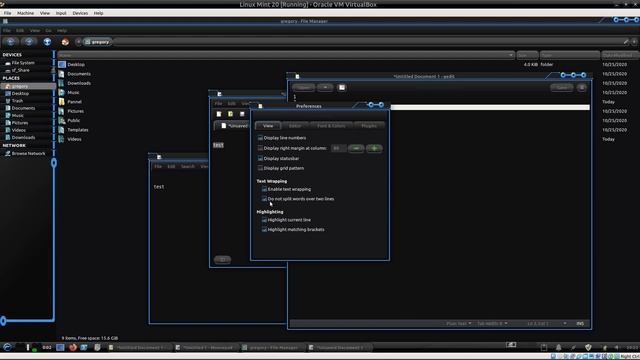Expand recent files dropdown next to Open in gedit
640x360 pixels.
[325, 87]
